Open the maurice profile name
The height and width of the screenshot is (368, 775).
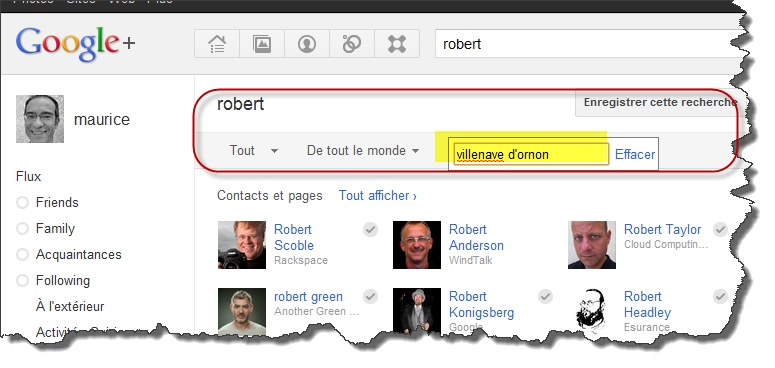[x=102, y=120]
